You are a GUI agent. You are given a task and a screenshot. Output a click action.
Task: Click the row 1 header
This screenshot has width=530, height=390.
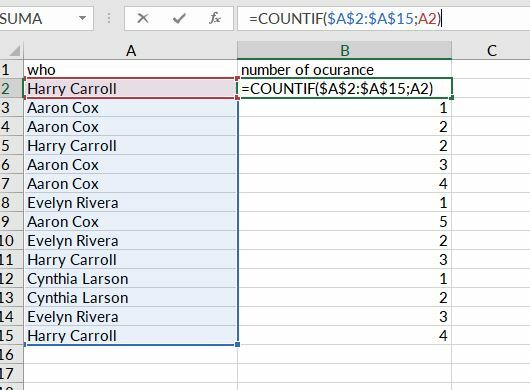tap(11, 70)
